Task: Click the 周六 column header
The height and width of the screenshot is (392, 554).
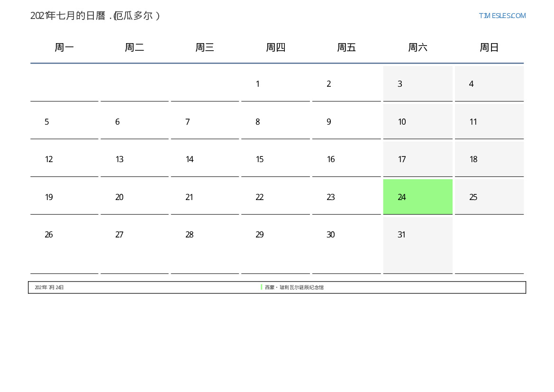Action: tap(418, 47)
